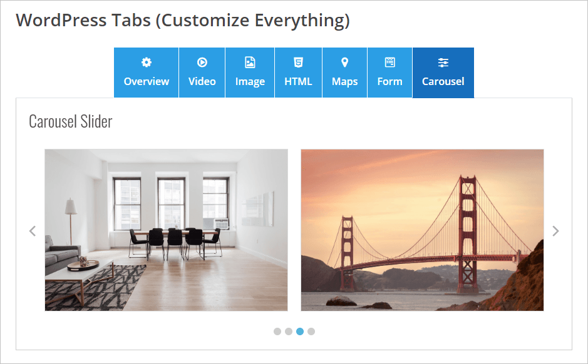
Task: Select the first carousel pagination dot
Action: pos(277,331)
